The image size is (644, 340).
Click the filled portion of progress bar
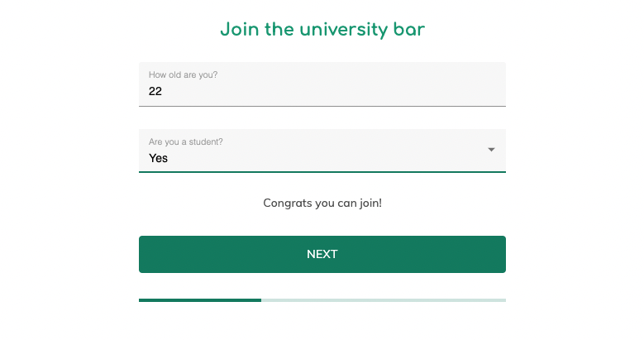(x=200, y=300)
